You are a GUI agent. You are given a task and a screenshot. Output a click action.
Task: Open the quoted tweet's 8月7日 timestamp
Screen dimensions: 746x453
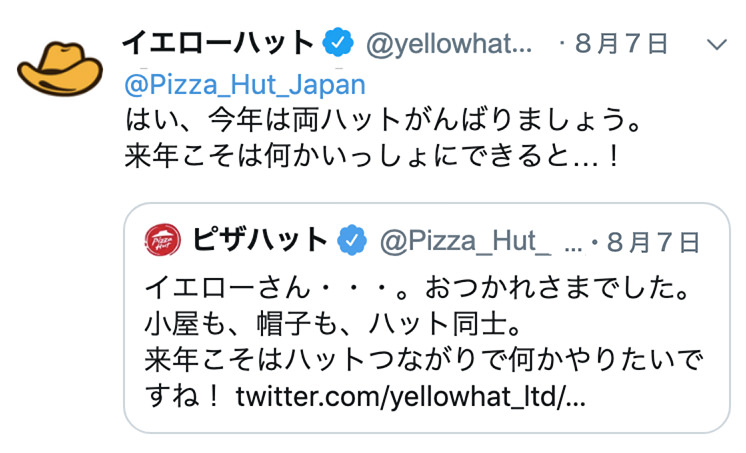point(653,242)
